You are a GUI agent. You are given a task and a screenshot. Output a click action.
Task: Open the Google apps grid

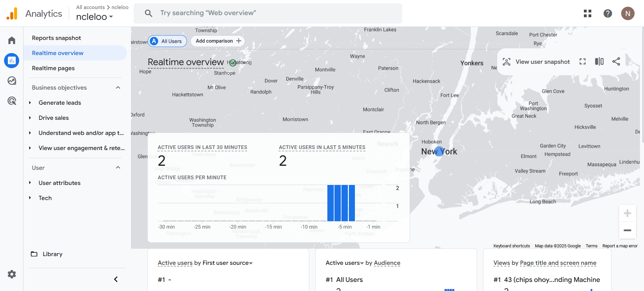pyautogui.click(x=588, y=13)
